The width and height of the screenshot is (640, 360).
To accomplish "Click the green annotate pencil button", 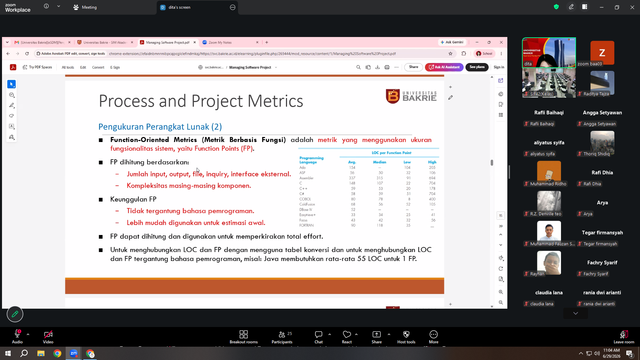I will click(x=15, y=314).
